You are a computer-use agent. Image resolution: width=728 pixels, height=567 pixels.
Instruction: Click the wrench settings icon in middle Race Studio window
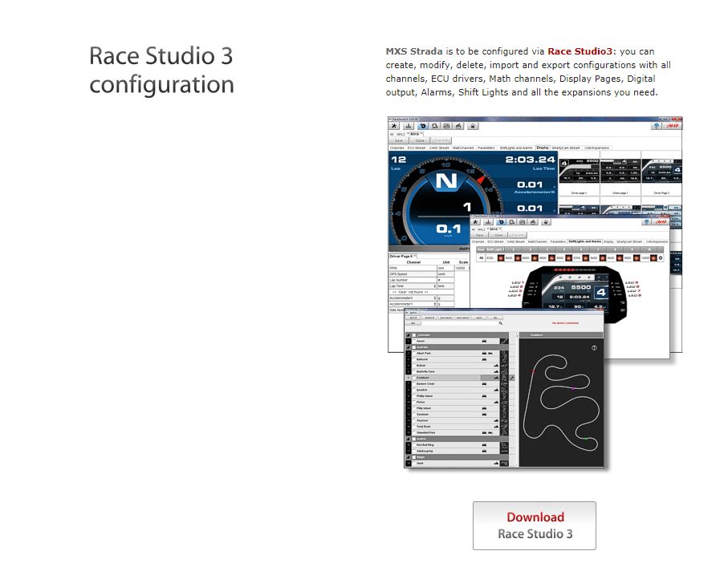click(x=475, y=222)
